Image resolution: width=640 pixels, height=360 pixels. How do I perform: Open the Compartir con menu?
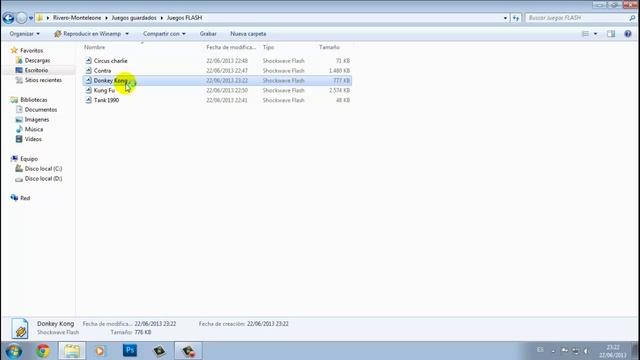point(164,34)
